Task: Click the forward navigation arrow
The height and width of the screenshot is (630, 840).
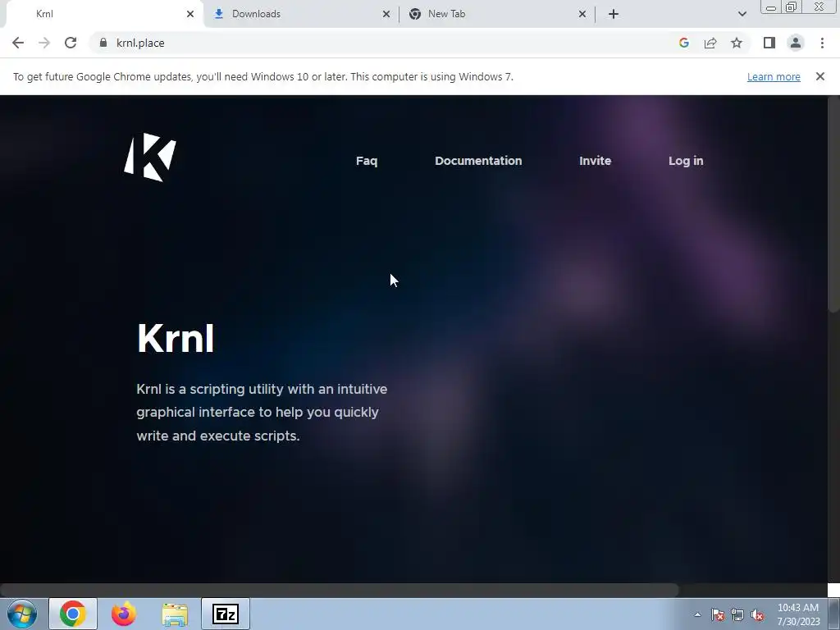Action: (44, 43)
